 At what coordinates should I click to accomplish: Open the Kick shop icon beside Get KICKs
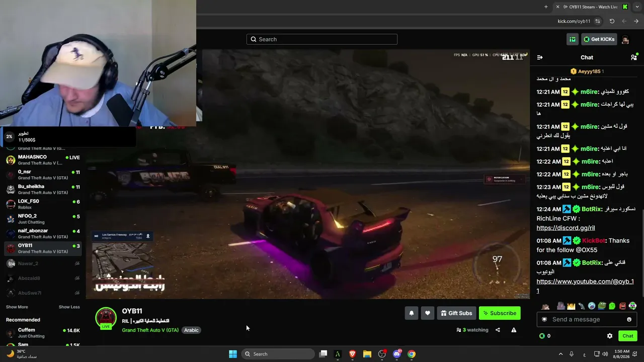573,39
